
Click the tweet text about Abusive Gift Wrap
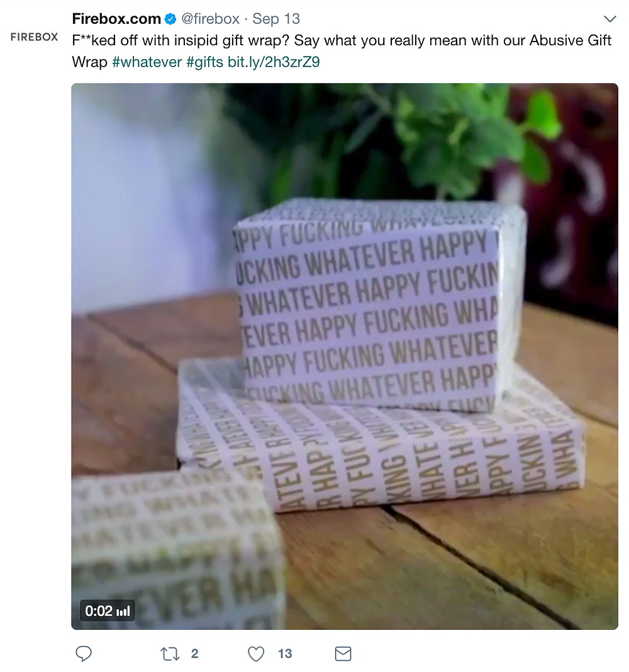point(342,51)
